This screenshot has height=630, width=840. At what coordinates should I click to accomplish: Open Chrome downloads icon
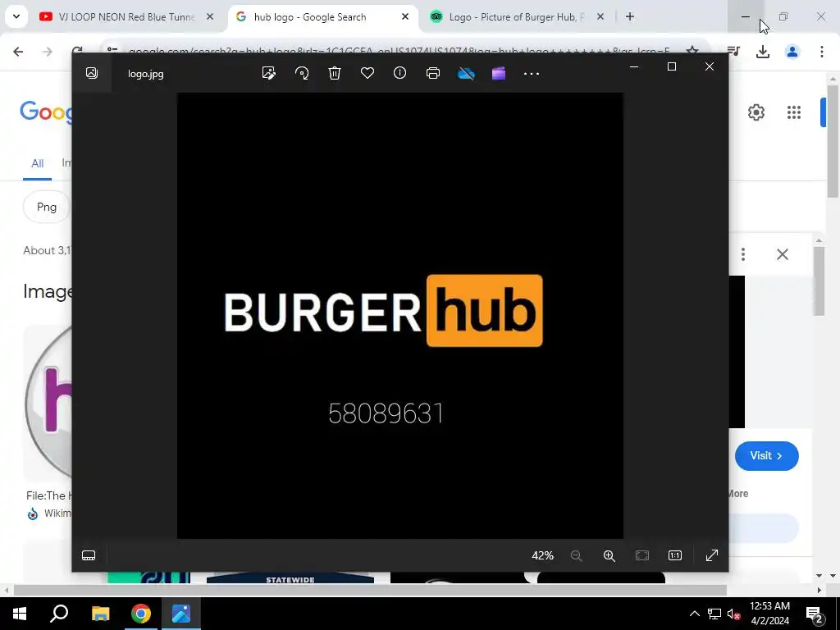tap(763, 52)
